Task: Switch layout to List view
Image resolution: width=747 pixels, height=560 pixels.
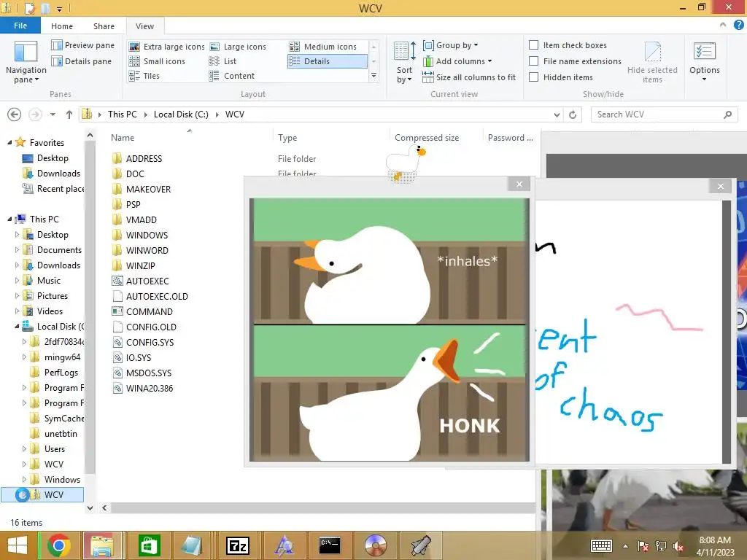Action: coord(222,61)
